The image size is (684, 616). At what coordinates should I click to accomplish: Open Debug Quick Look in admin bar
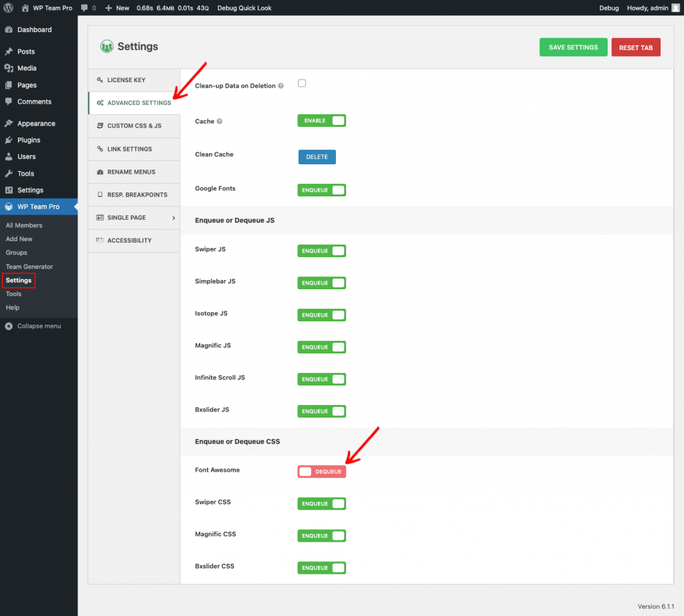(x=244, y=8)
